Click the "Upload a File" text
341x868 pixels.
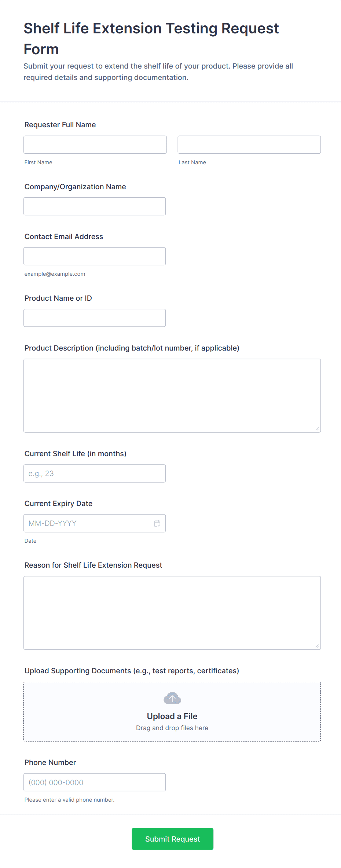pos(172,716)
